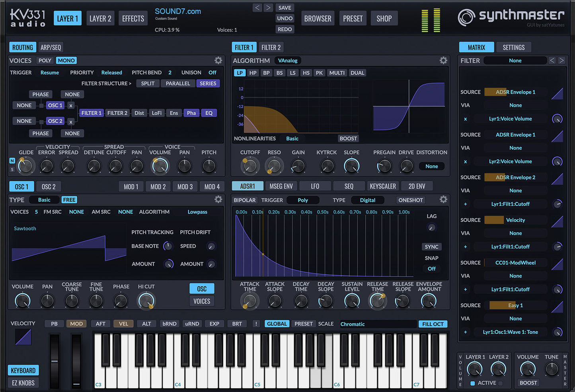Click the C4 key on the keyboard

point(179,361)
